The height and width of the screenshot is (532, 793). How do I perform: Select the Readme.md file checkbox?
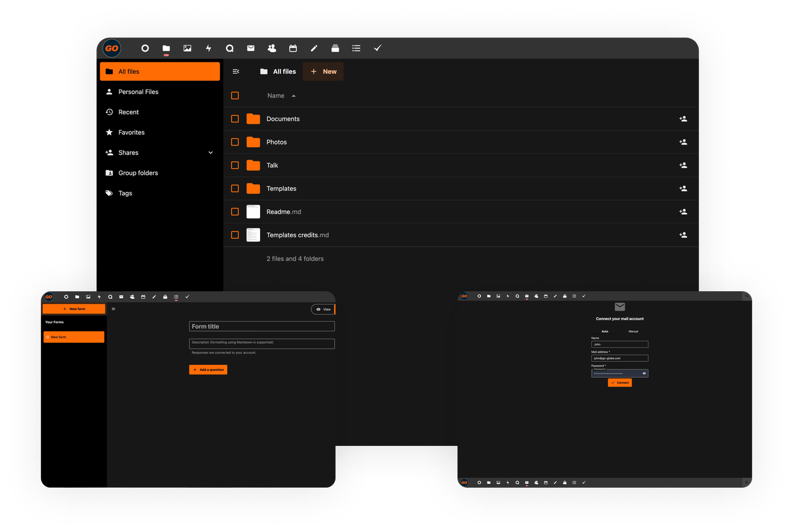235,212
